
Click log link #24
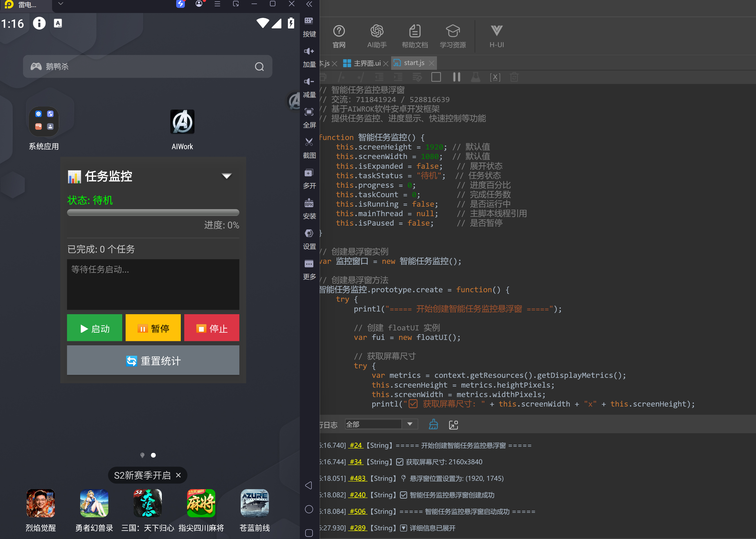point(356,445)
